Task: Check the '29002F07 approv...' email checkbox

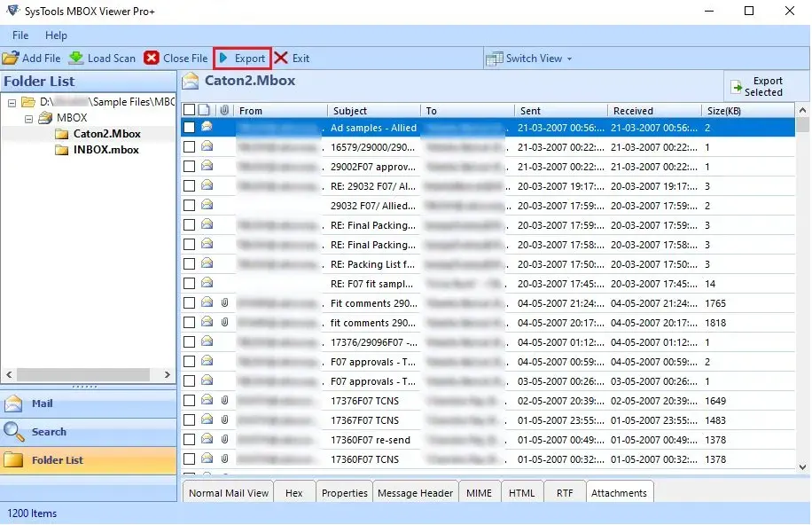Action: pyautogui.click(x=189, y=167)
